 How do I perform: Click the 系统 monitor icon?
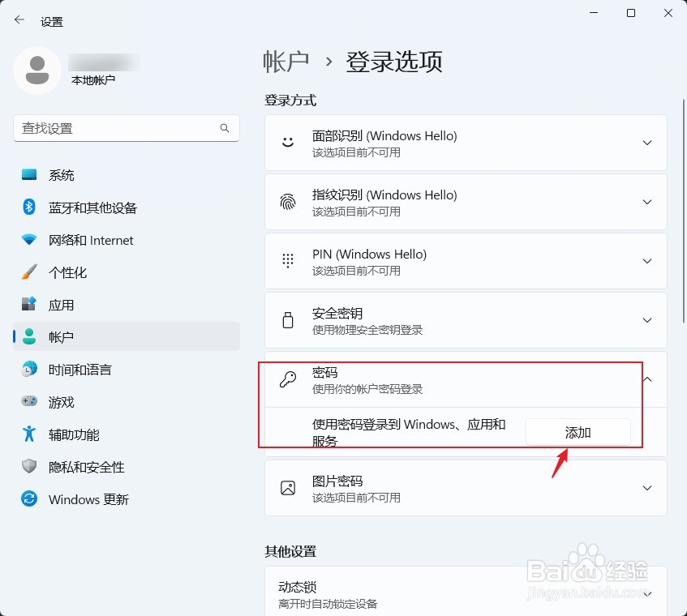[29, 175]
